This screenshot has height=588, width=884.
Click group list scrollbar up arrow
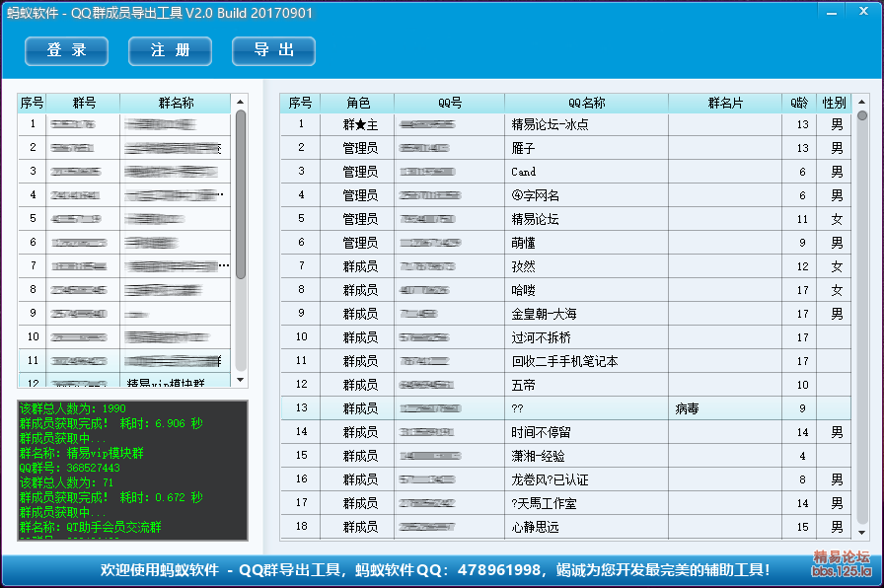click(x=240, y=102)
